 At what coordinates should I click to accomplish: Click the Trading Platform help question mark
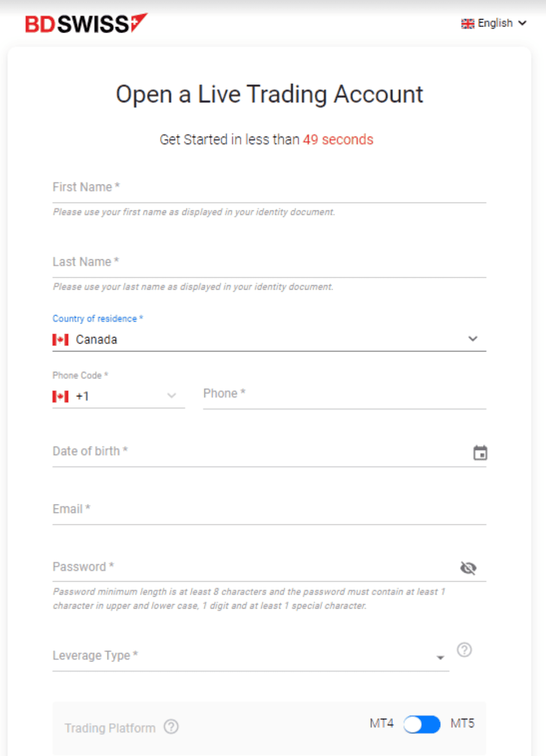tap(171, 727)
